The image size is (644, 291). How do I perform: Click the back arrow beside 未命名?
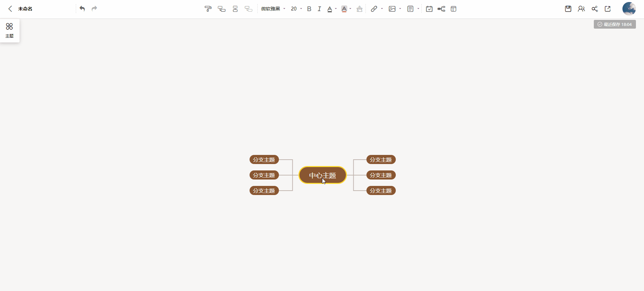click(x=10, y=9)
